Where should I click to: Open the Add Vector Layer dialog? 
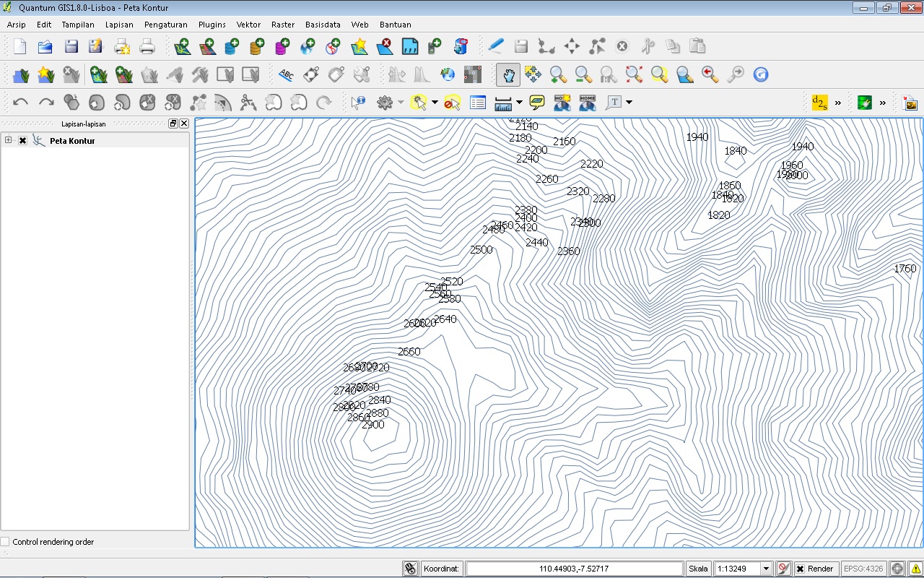pos(182,46)
